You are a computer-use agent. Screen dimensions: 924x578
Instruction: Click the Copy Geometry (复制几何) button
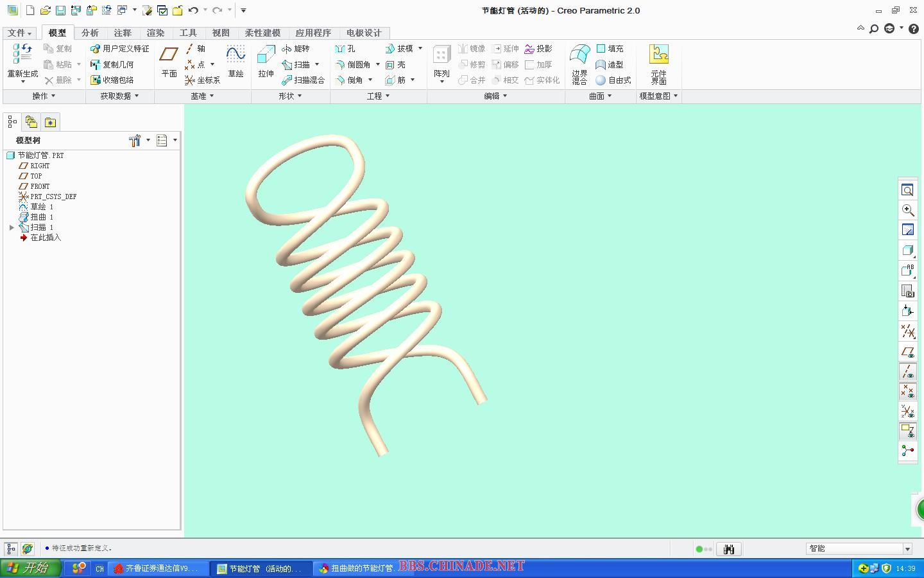point(112,65)
